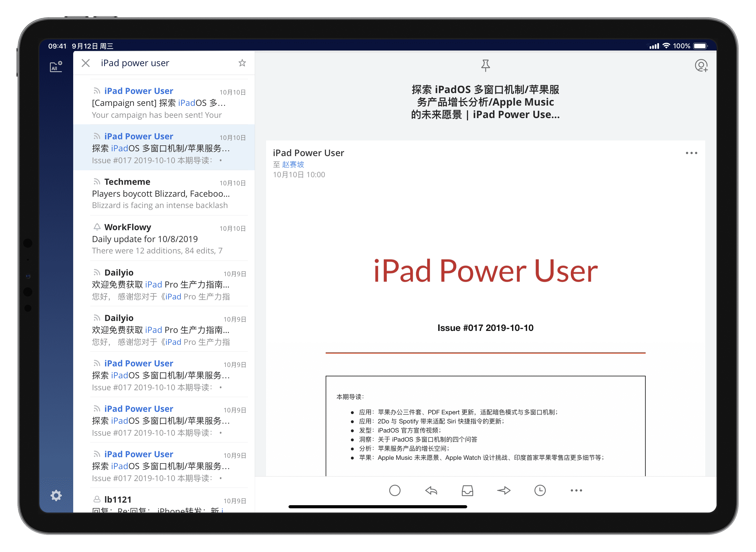Image resolution: width=756 pixels, height=552 pixels.
Task: Click the battery indicator in status bar
Action: click(700, 46)
